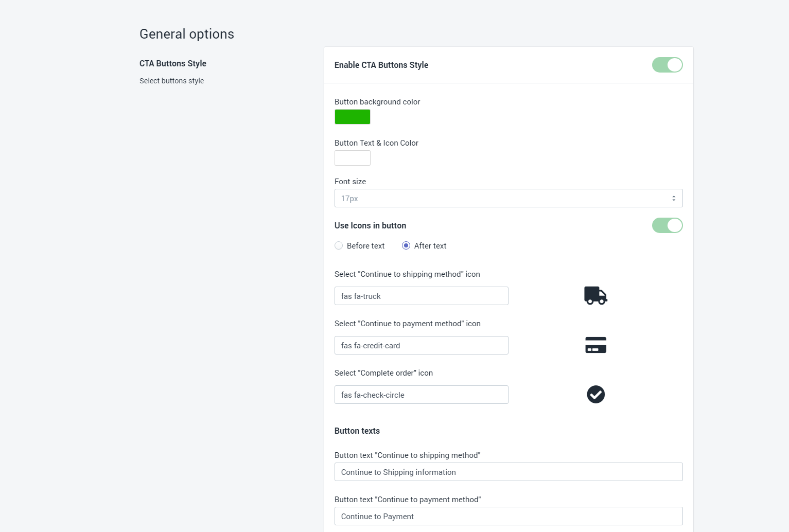Click the check-circle icon preview
The width and height of the screenshot is (789, 532).
[595, 395]
